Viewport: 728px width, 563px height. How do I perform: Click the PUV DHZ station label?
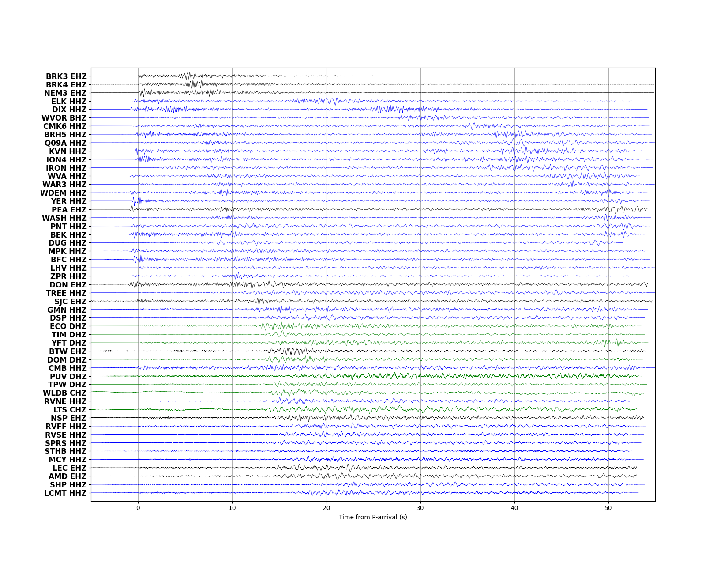pyautogui.click(x=68, y=377)
